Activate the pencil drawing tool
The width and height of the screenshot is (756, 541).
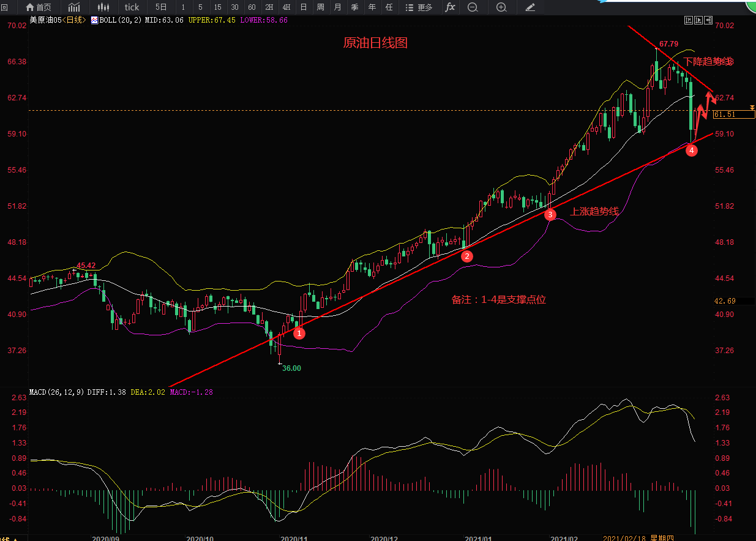coord(530,7)
